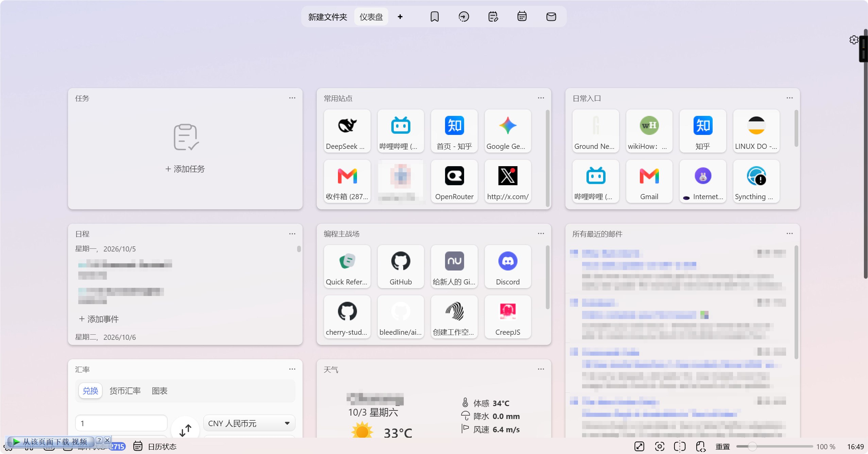
Task: Open the 日常入口 widget options menu
Action: coord(789,98)
